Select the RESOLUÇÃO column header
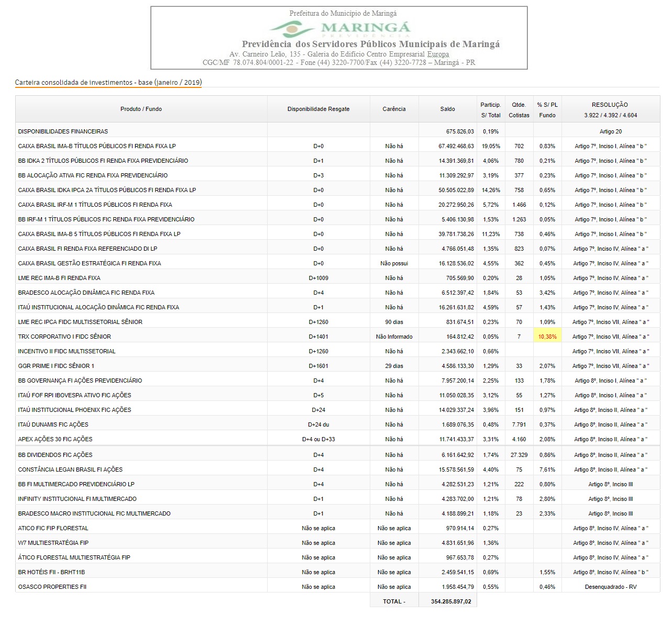This screenshot has width=672, height=626. [x=610, y=109]
